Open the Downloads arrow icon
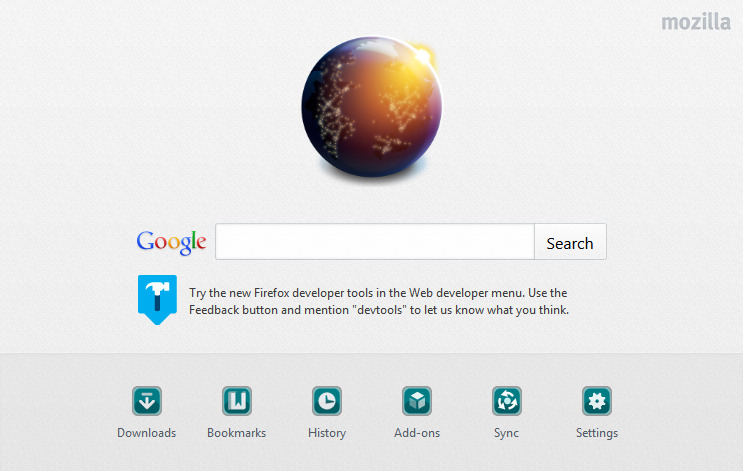The height and width of the screenshot is (471, 743). pos(147,402)
